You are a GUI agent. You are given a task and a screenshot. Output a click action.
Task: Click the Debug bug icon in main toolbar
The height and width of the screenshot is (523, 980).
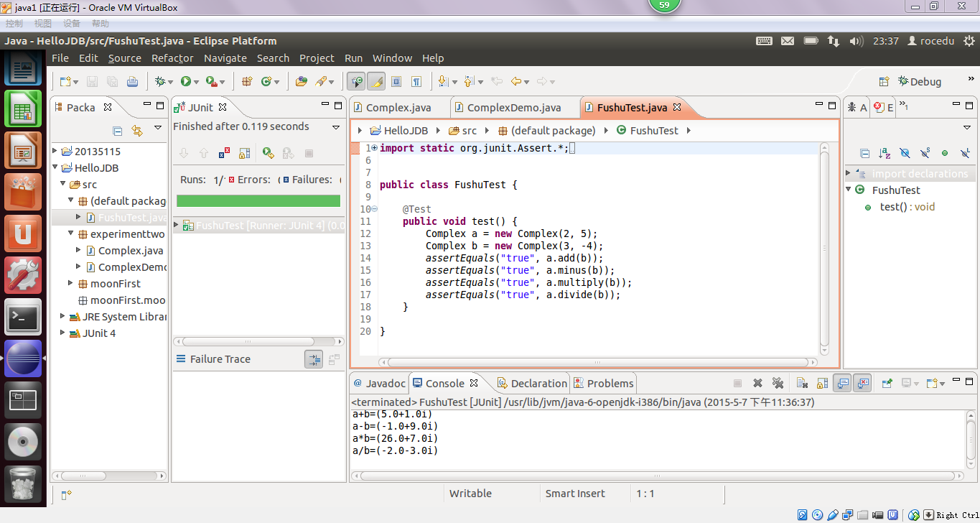click(x=160, y=82)
